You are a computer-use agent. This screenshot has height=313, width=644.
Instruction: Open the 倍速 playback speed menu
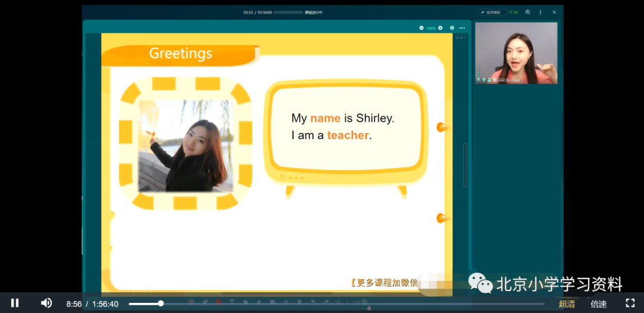599,304
